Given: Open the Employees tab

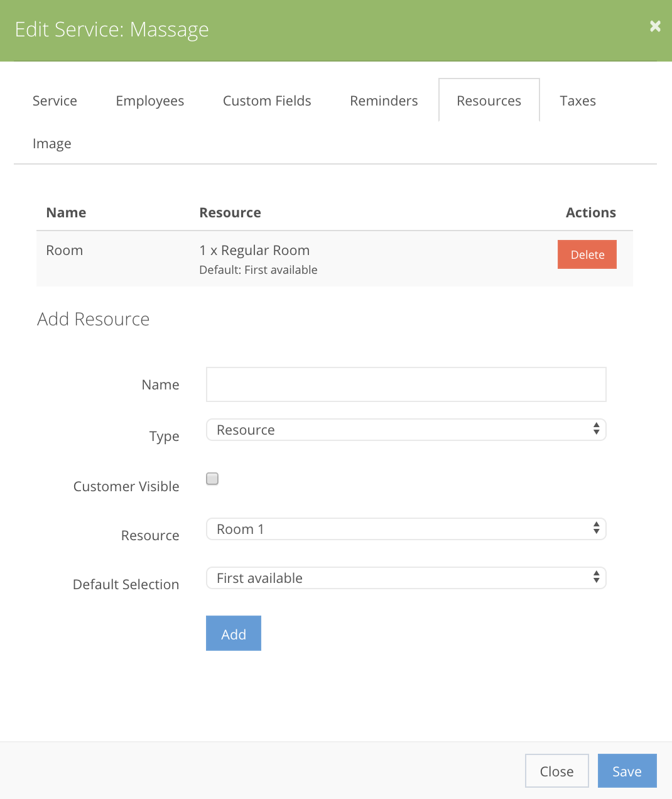Looking at the screenshot, I should point(149,101).
